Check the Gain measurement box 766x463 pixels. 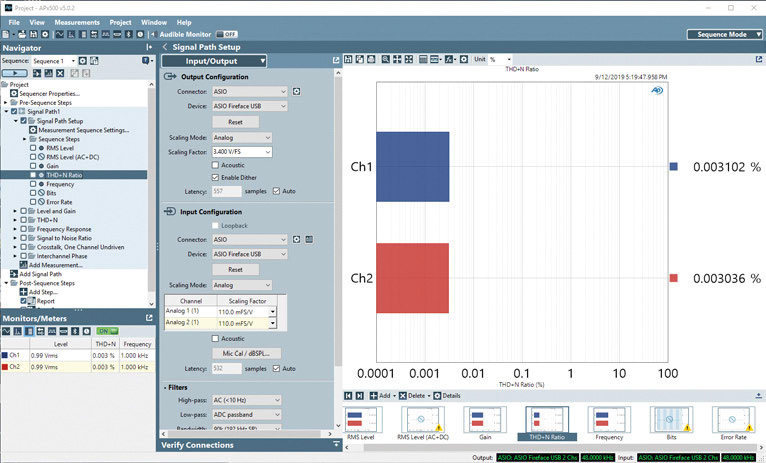33,166
